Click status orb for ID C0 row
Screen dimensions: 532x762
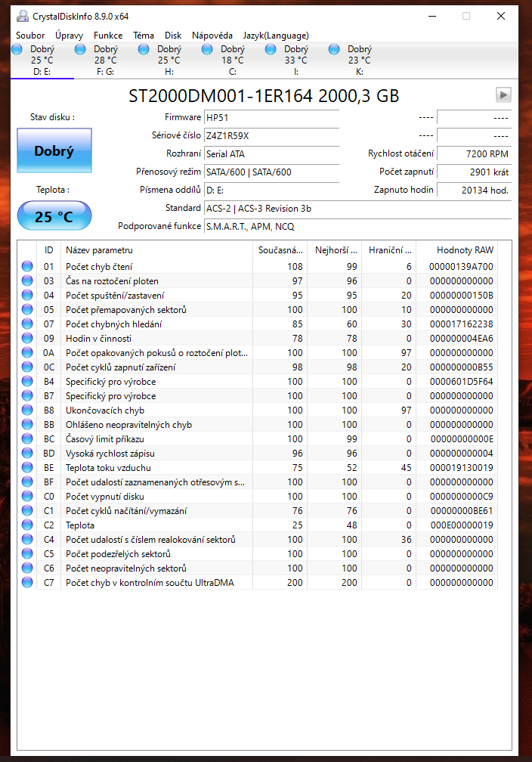[27, 496]
